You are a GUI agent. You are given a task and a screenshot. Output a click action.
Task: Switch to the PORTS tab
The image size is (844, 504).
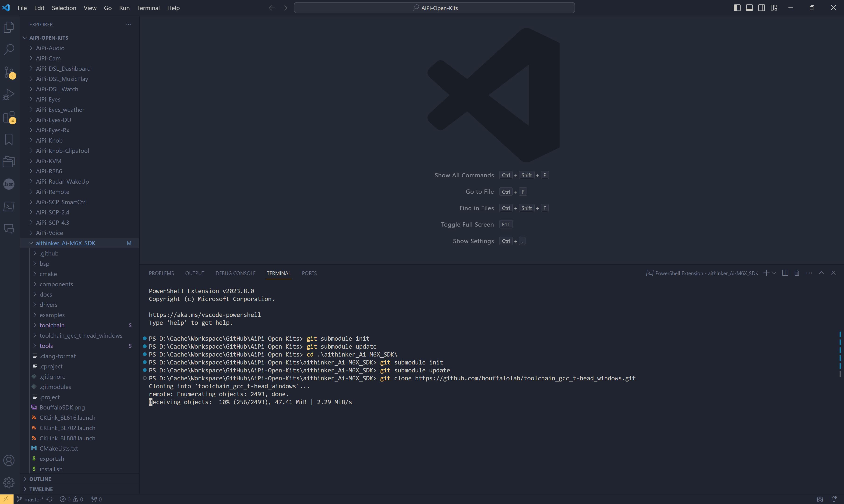coord(309,273)
